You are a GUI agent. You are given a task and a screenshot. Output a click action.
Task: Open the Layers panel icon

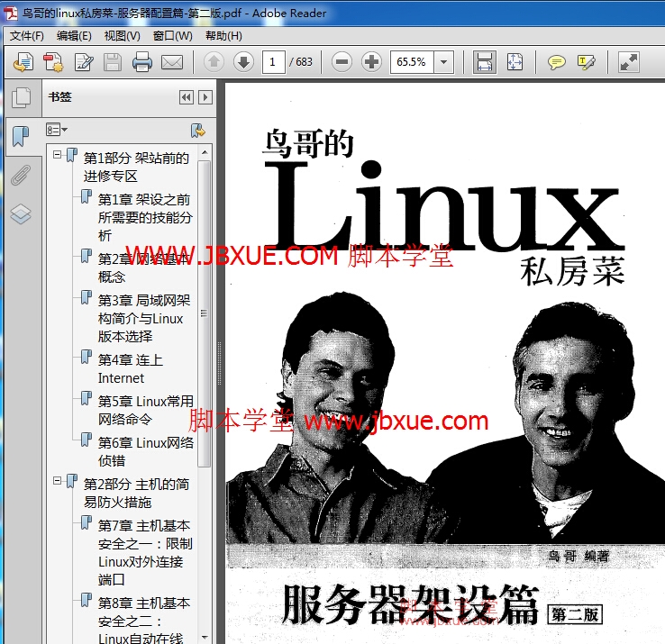click(x=21, y=213)
